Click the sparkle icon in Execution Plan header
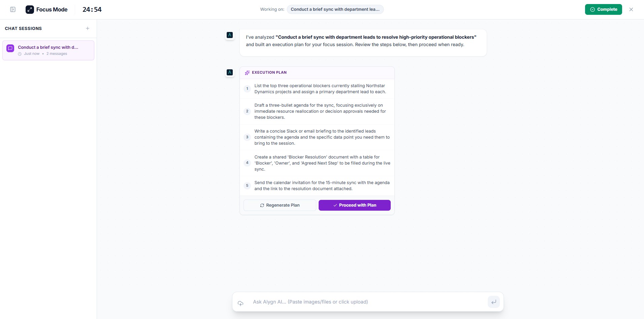Viewport: 644px width, 319px height. coord(247,73)
